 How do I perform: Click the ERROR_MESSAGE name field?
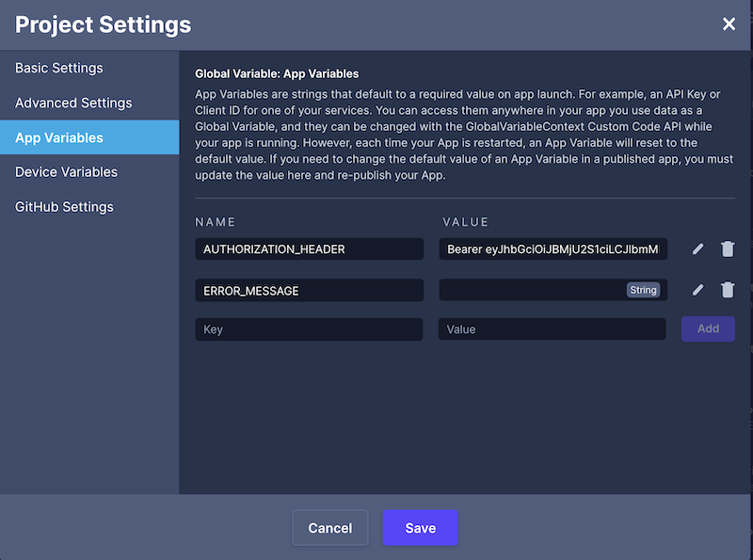tap(310, 290)
